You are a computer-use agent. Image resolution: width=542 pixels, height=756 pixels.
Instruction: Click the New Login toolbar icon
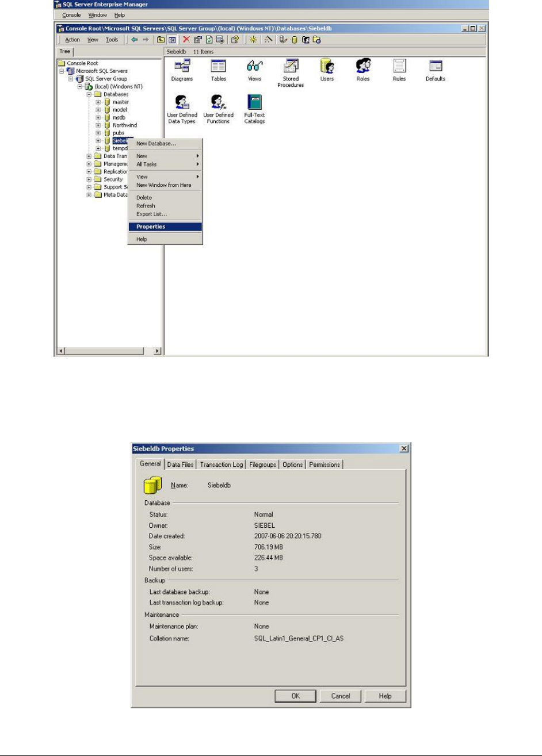tap(306, 40)
